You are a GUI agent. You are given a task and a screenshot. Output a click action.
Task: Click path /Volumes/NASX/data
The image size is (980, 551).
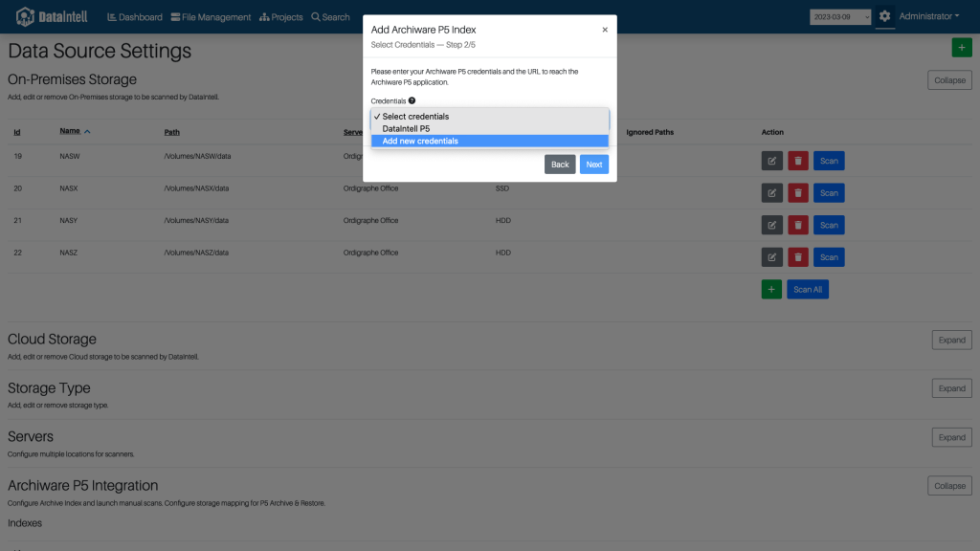196,188
